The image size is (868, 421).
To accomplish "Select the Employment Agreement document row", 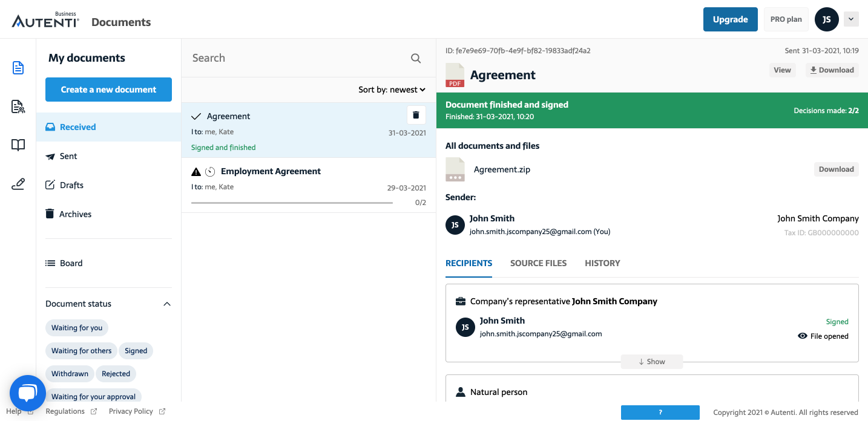I will coord(309,185).
